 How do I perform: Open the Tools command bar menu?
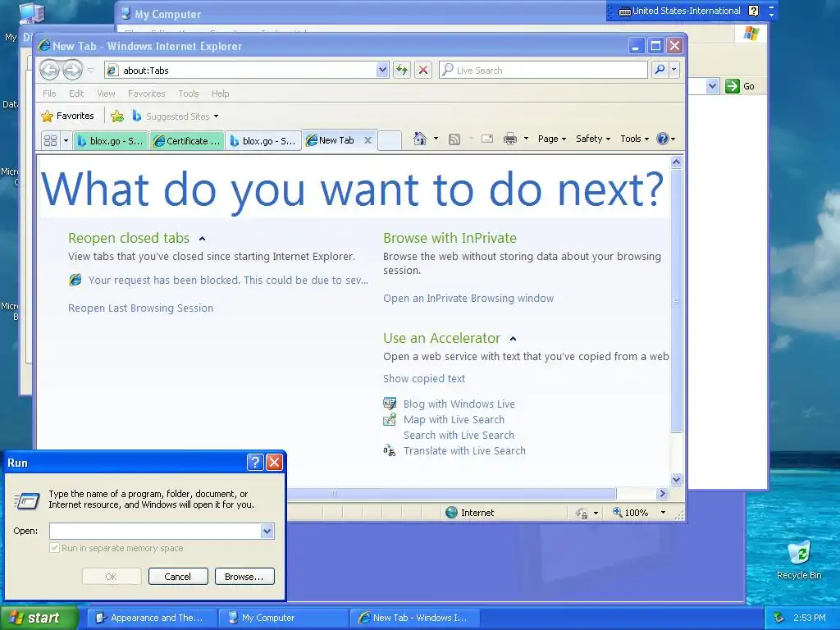tap(634, 139)
